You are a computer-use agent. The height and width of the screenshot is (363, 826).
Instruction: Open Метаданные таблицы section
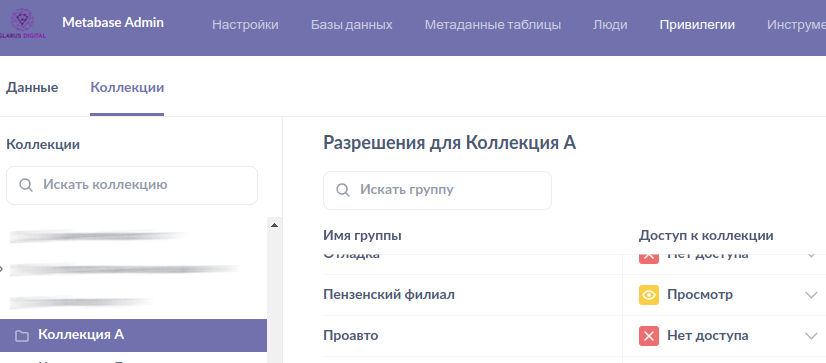point(493,25)
